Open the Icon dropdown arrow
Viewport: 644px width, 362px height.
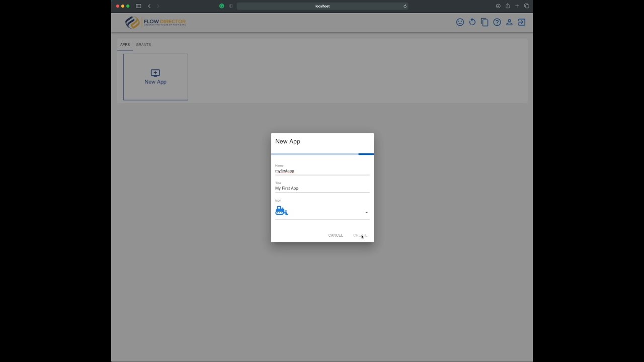pyautogui.click(x=366, y=213)
